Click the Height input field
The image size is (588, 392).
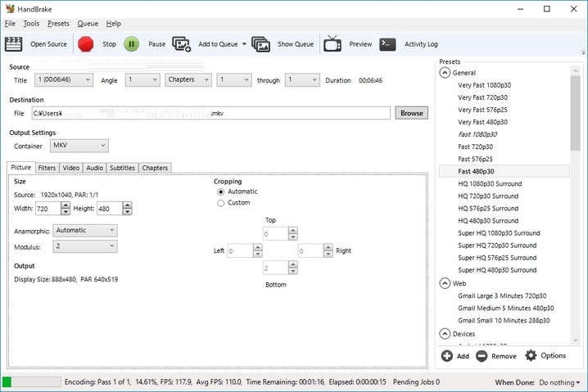tap(110, 209)
